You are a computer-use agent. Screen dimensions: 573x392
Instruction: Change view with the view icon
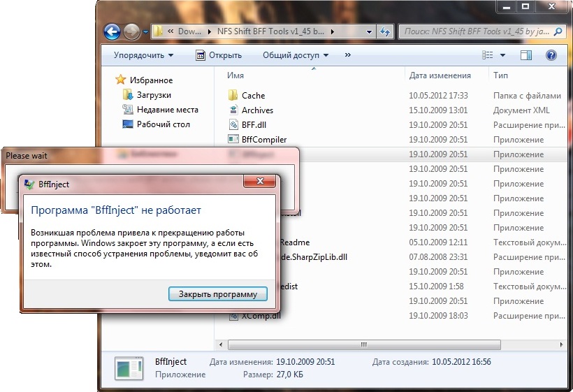pos(488,55)
